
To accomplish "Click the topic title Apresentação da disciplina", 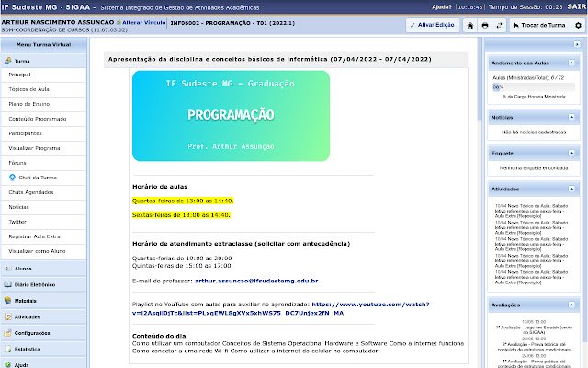I will 270,59.
